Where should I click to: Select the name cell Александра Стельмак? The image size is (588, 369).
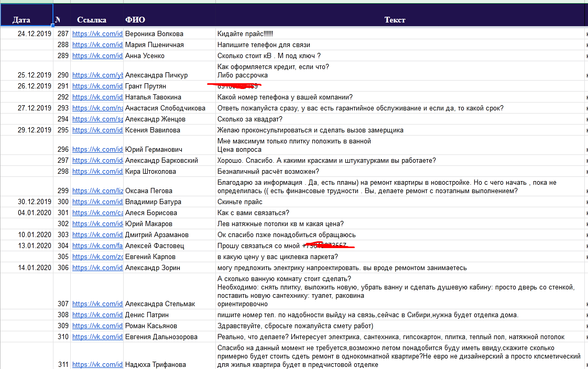[169, 291]
